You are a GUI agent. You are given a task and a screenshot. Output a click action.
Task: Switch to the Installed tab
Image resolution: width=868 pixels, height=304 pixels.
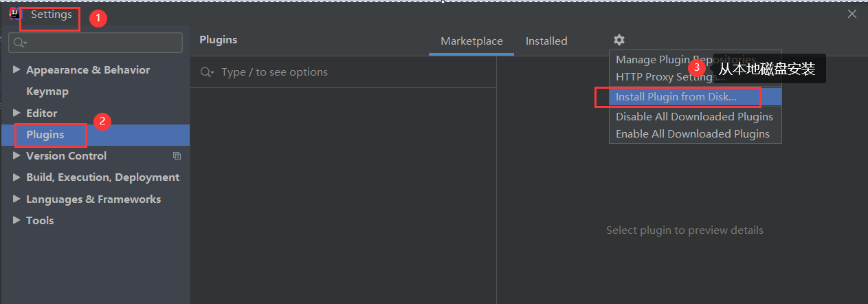point(546,41)
